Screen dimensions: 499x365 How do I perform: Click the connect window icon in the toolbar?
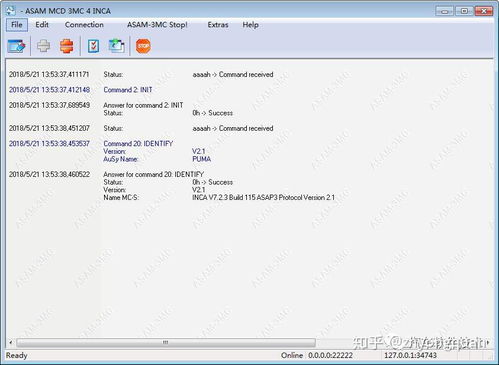click(x=16, y=46)
